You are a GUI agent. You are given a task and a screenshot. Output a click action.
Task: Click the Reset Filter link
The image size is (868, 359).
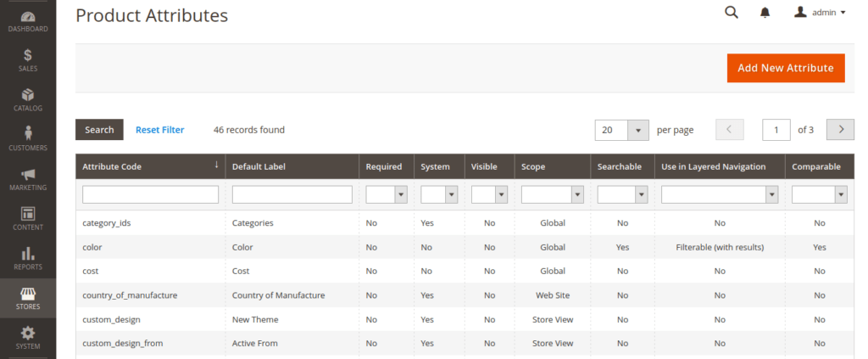point(159,130)
